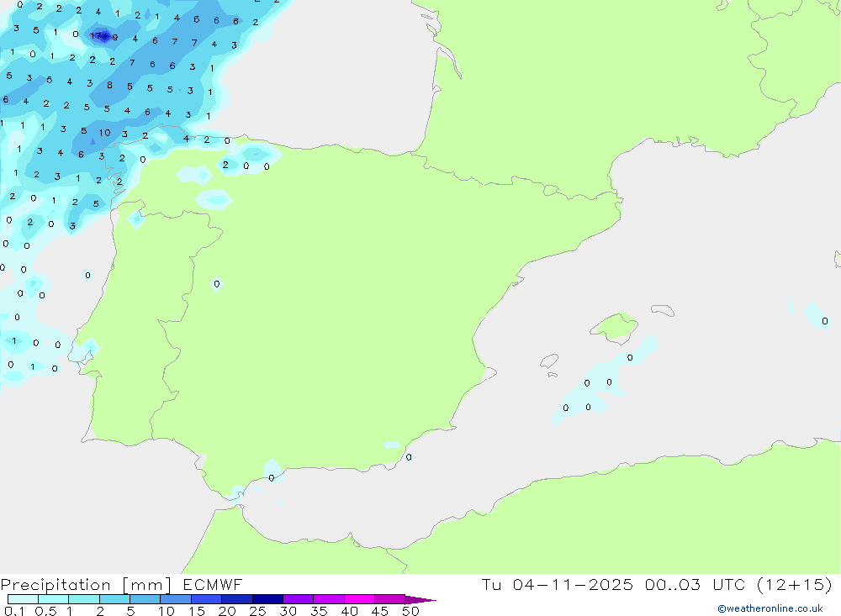This screenshot has height=616, width=841.
Task: Click the legend label '40'
Action: 349,611
